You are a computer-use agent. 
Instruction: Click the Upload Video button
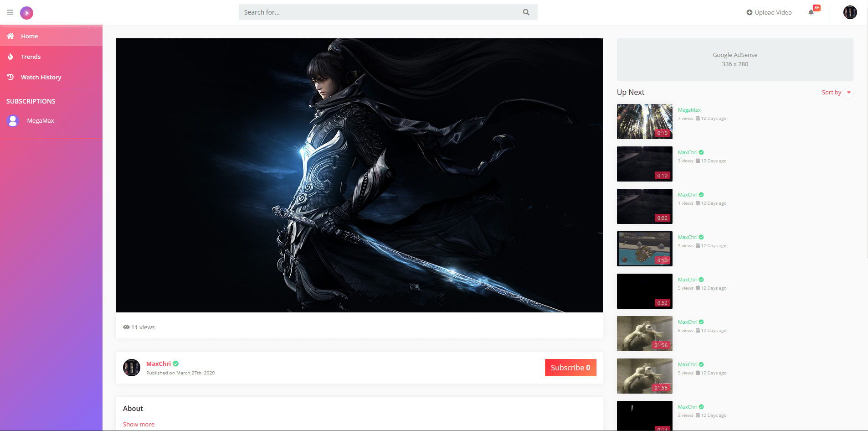point(769,12)
